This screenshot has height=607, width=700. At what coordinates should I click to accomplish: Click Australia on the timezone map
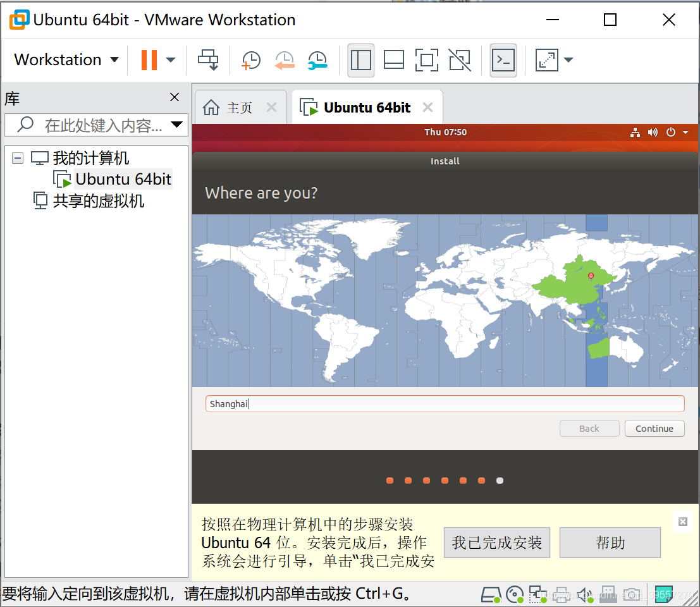pyautogui.click(x=616, y=348)
